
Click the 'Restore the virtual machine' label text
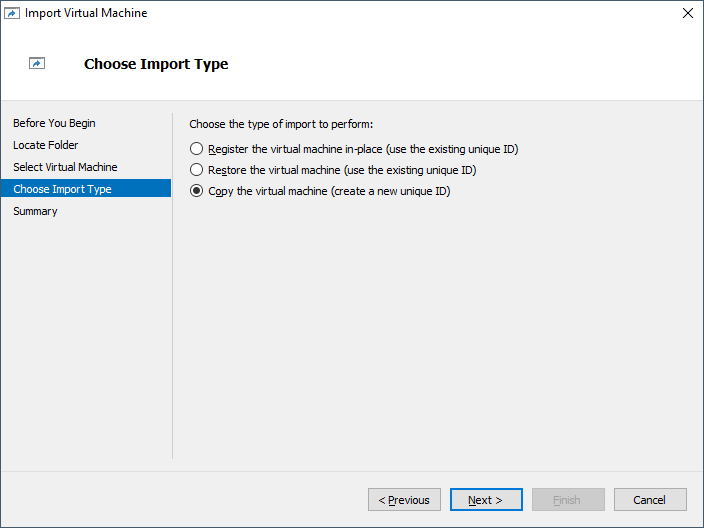(x=273, y=170)
